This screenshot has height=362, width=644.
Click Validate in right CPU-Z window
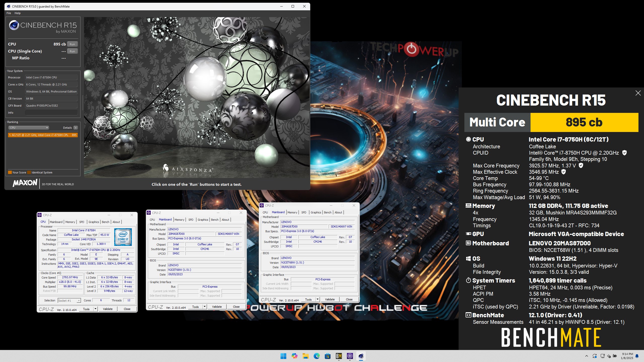(x=330, y=299)
